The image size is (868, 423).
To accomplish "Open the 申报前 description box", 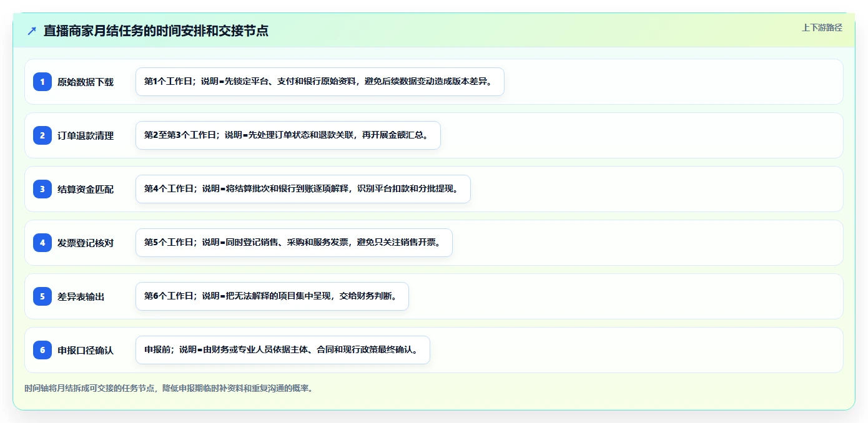I will 283,350.
